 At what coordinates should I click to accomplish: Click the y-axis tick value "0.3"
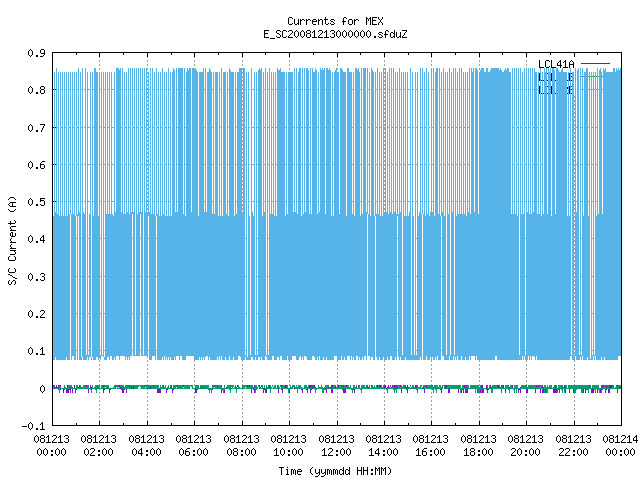click(x=37, y=277)
